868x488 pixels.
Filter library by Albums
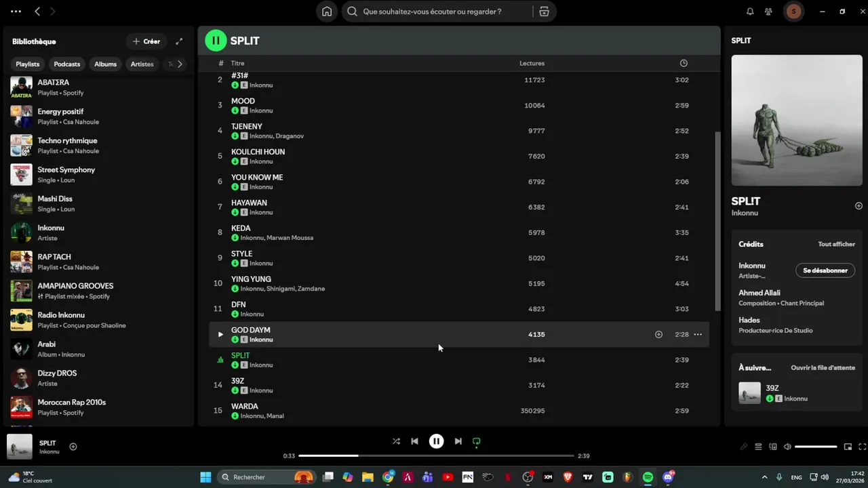105,64
